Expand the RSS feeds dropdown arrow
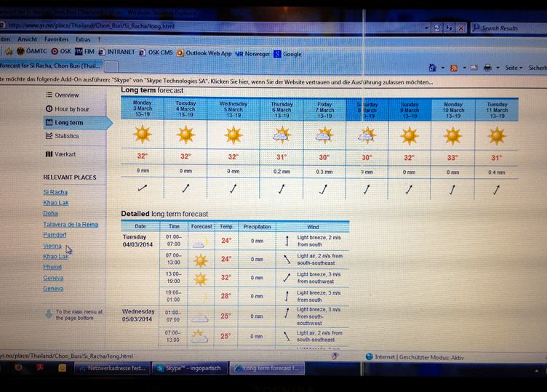This screenshot has width=547, height=392. click(464, 68)
